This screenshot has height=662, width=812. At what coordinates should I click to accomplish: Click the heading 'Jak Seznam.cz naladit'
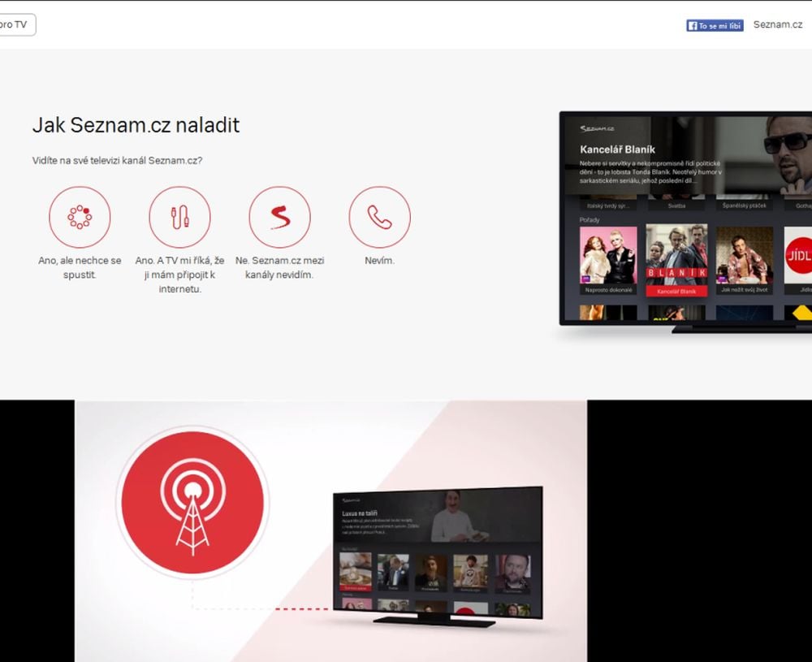pyautogui.click(x=136, y=125)
